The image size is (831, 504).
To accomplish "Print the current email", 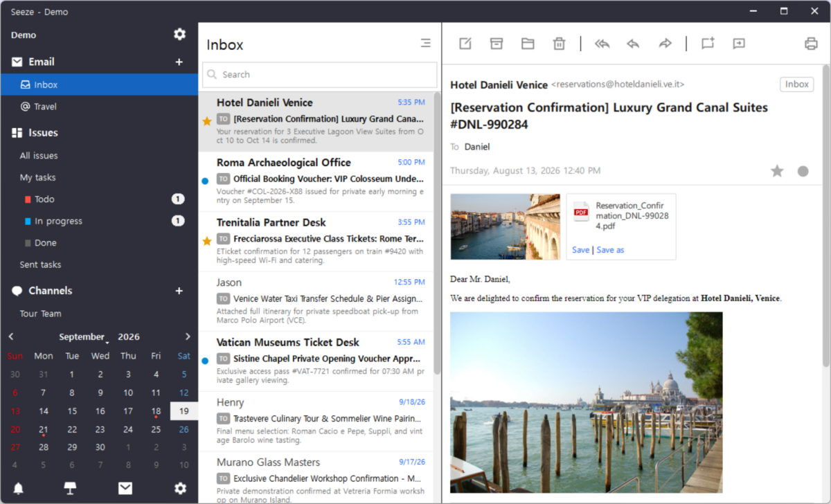I will [811, 44].
